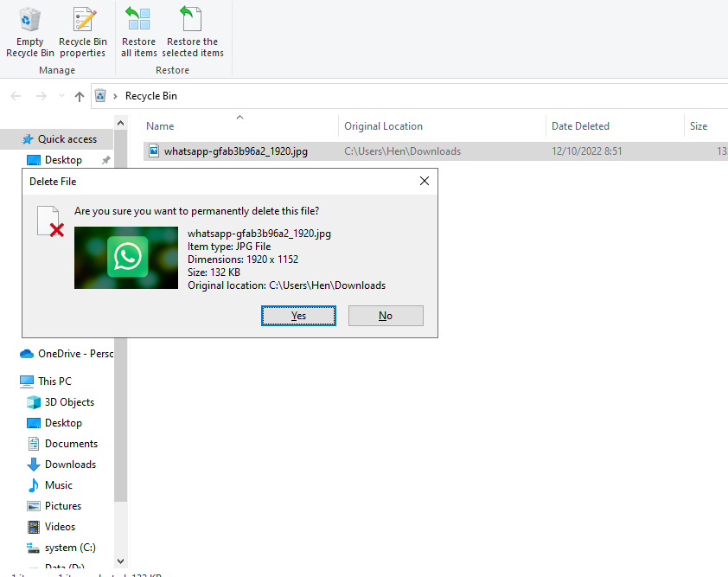The image size is (728, 577).
Task: Click original location C:\Users\Hen\Downloads cell
Action: pos(403,151)
